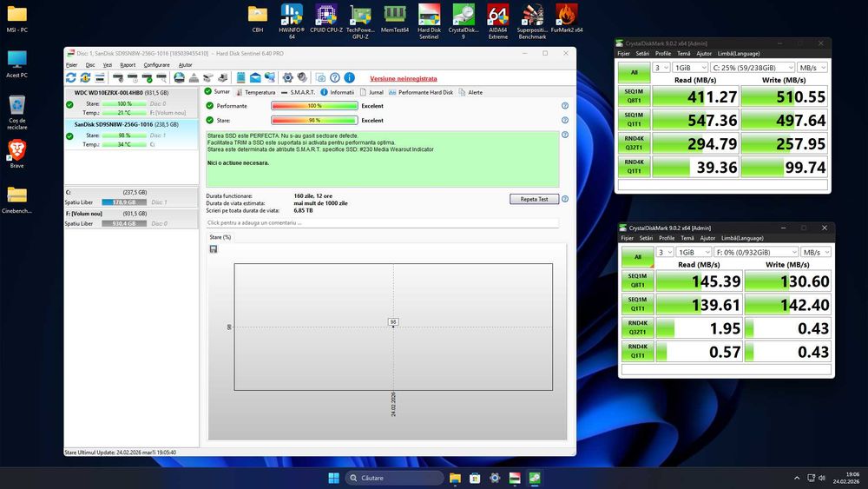Open MemTest64 desktop shortcut

[395, 18]
